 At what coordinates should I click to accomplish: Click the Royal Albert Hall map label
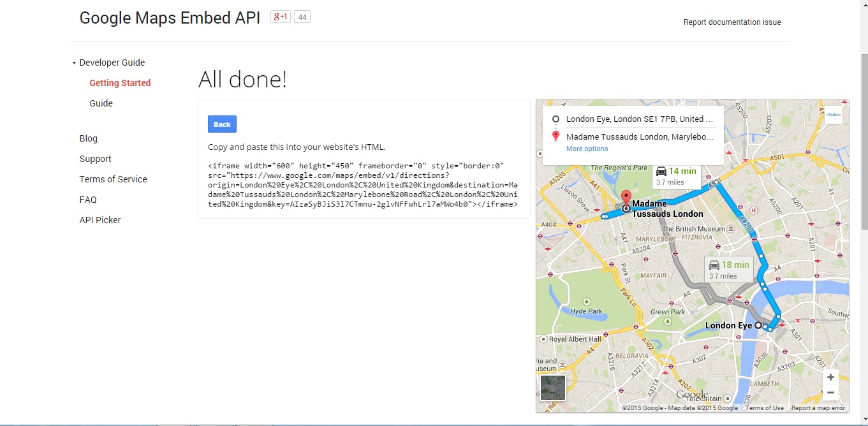click(574, 339)
